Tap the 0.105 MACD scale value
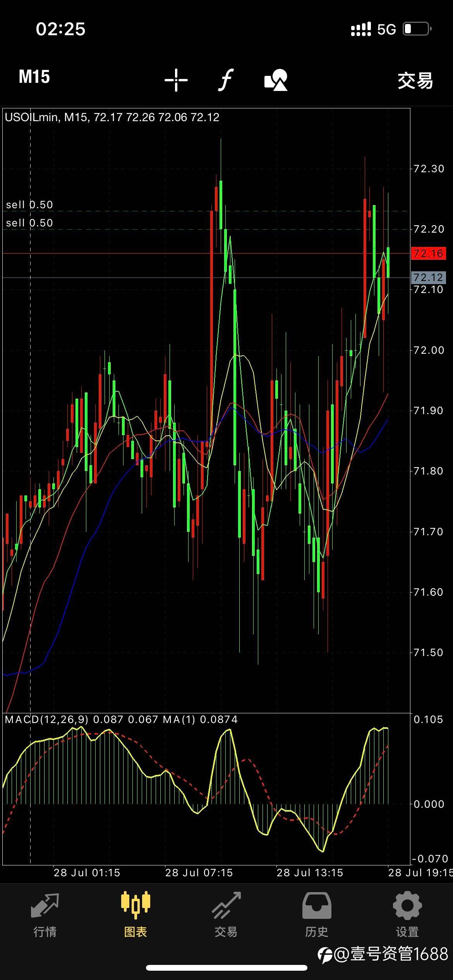Image resolution: width=453 pixels, height=980 pixels. 428,720
